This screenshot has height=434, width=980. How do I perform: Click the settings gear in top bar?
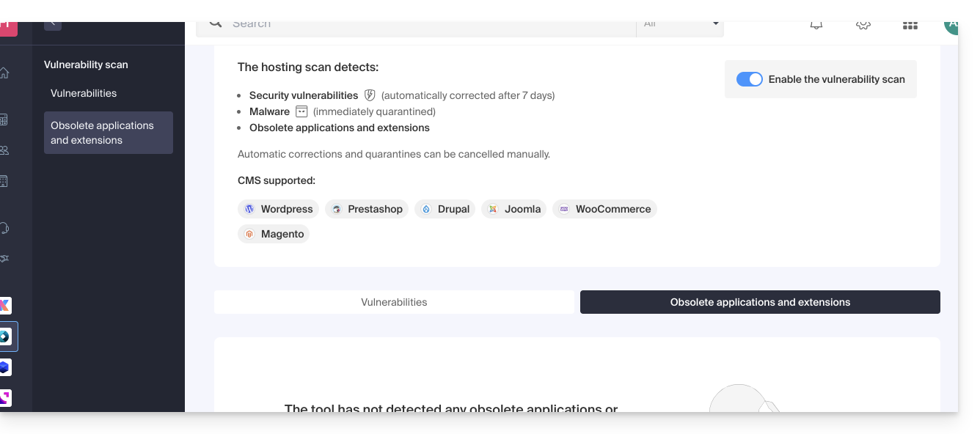[863, 25]
